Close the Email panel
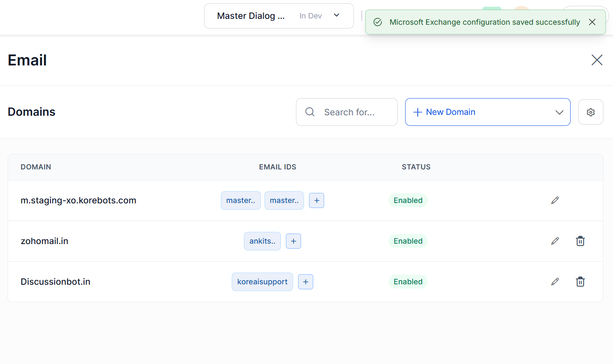This screenshot has height=364, width=613. (597, 60)
